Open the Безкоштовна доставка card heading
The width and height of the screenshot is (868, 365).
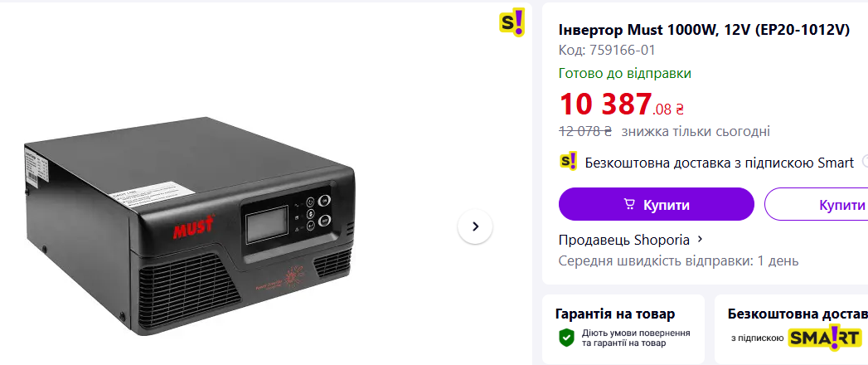[x=797, y=314]
